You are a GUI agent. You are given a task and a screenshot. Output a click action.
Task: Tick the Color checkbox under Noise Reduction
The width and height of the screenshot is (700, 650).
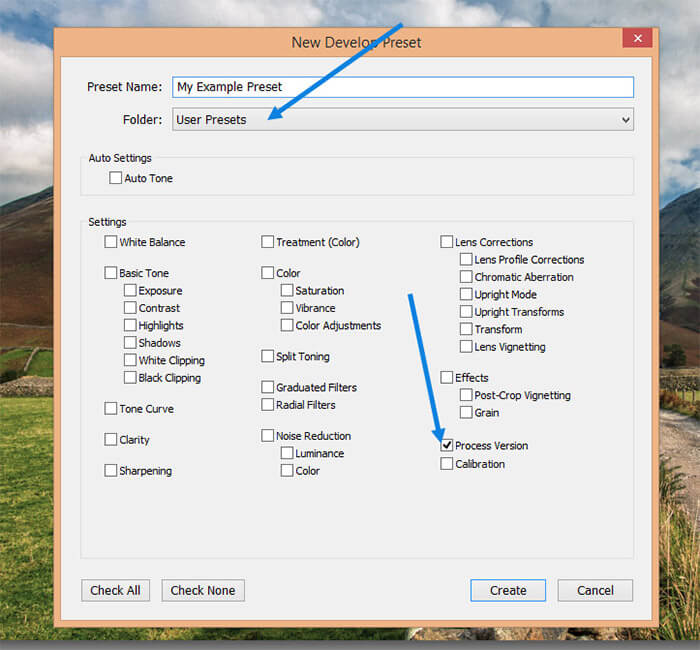287,470
